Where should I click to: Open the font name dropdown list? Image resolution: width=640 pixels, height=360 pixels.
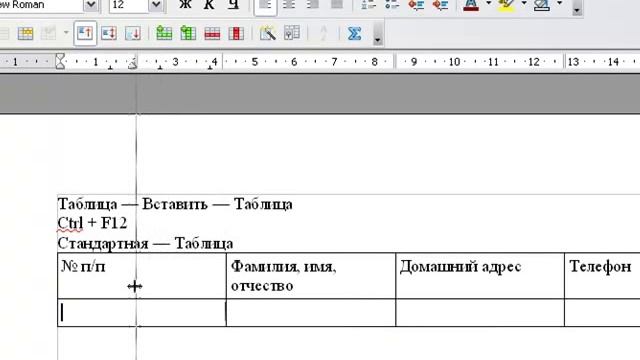tap(91, 5)
